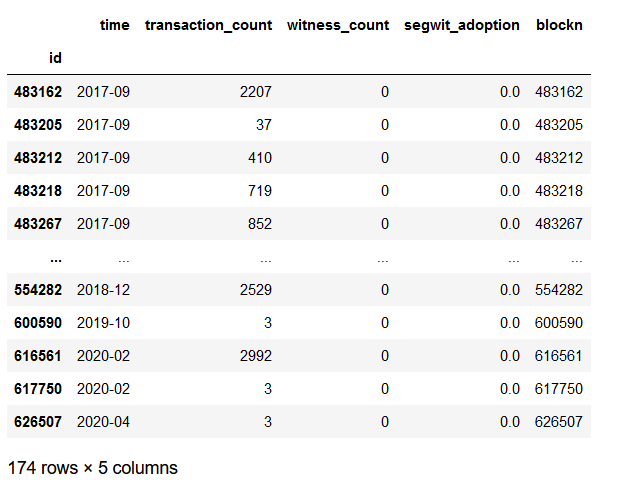
Task: Click the id index label
Action: coord(55,58)
